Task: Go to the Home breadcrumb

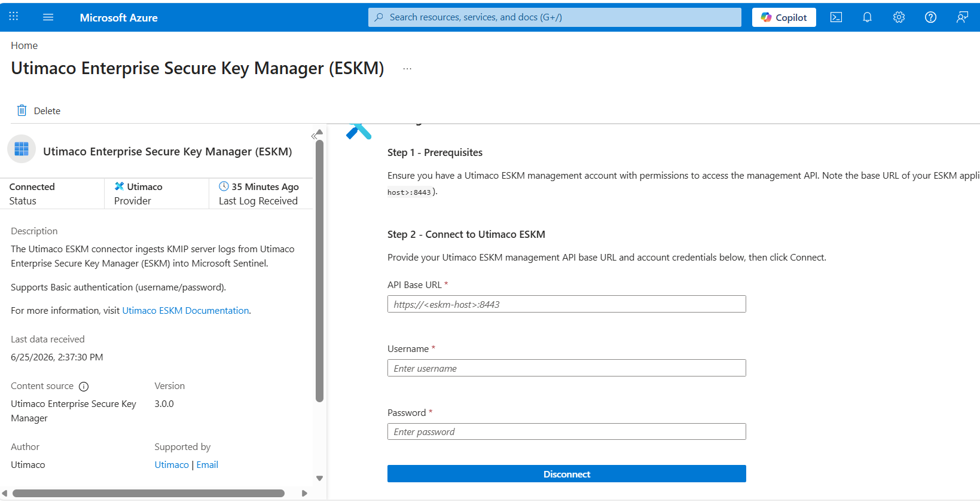Action: click(x=24, y=45)
